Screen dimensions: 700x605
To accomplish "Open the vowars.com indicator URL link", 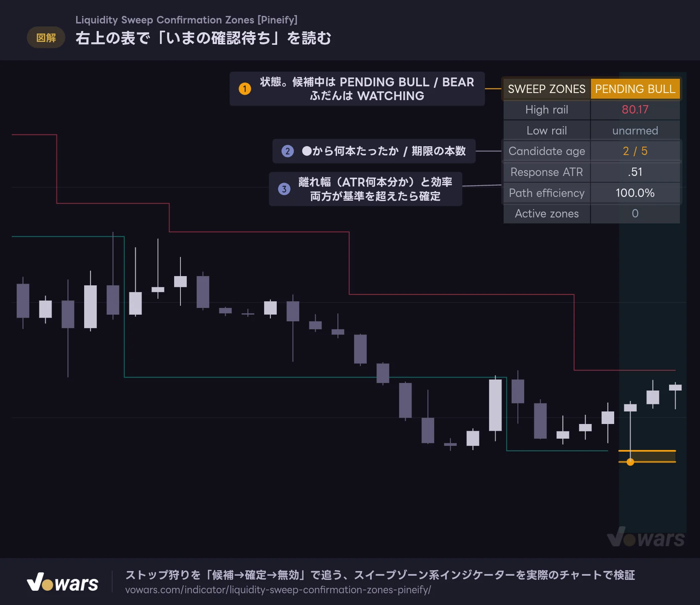I will [x=278, y=590].
